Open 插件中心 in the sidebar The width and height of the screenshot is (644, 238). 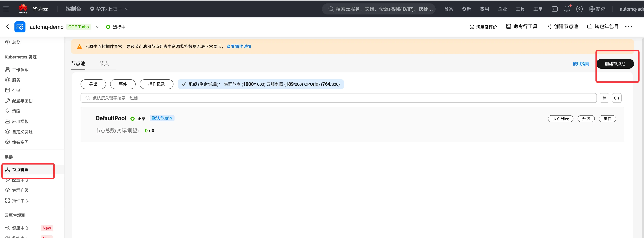tap(20, 201)
